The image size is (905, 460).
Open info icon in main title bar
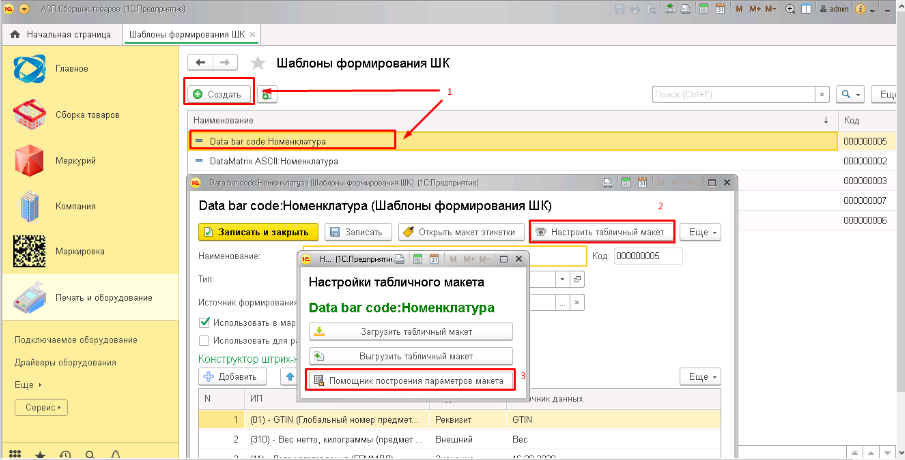(861, 9)
